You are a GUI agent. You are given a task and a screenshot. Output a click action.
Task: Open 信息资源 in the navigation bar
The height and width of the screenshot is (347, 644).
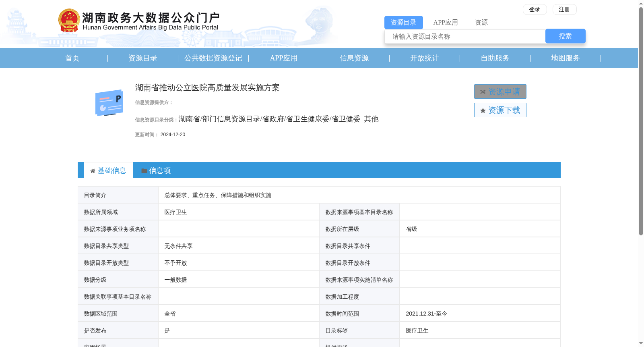(354, 58)
